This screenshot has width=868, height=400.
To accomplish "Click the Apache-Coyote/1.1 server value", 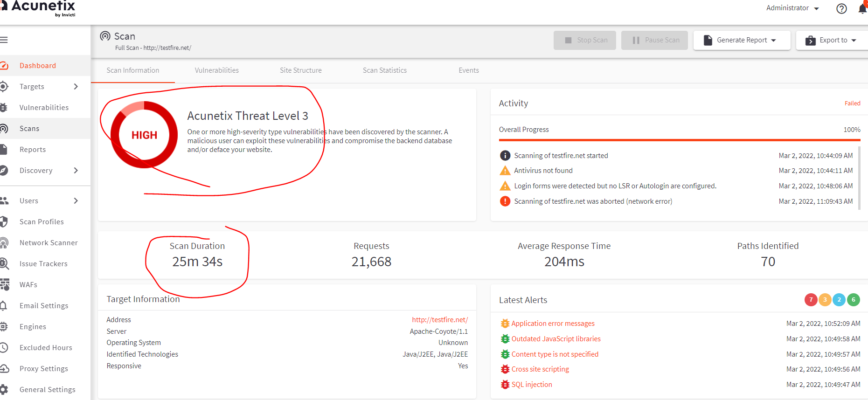I will pyautogui.click(x=439, y=331).
